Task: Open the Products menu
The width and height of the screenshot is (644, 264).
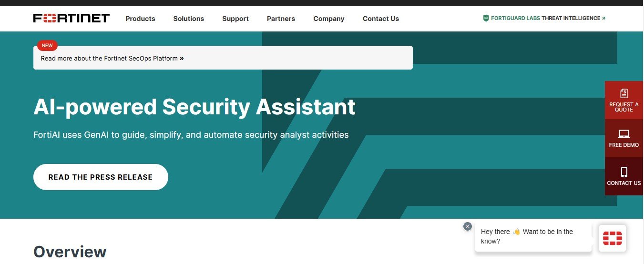Action: tap(140, 19)
